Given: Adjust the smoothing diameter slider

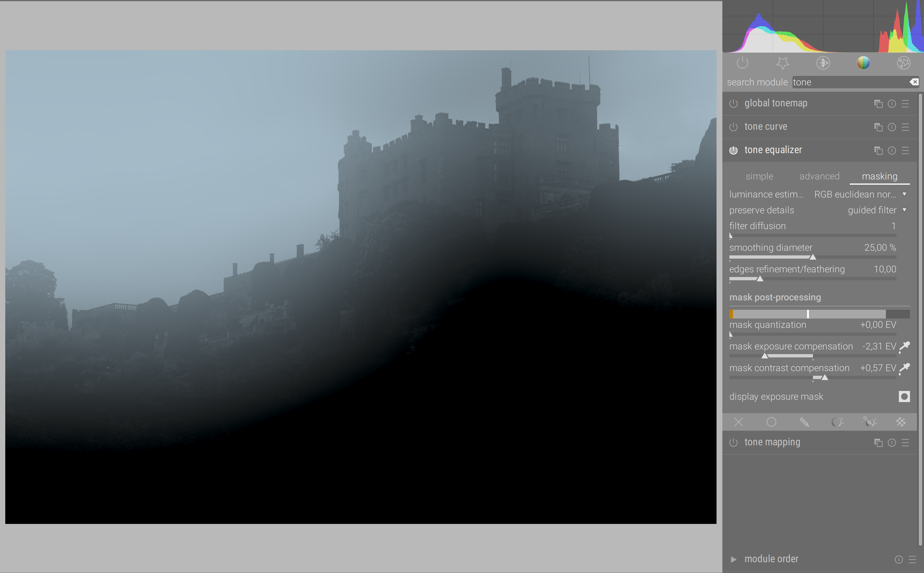Looking at the screenshot, I should [x=812, y=257].
